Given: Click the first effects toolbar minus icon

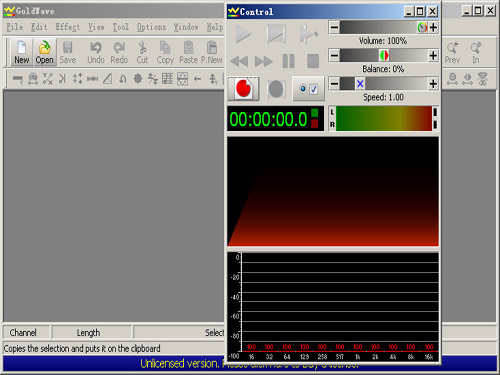Looking at the screenshot, I should coord(18,79).
